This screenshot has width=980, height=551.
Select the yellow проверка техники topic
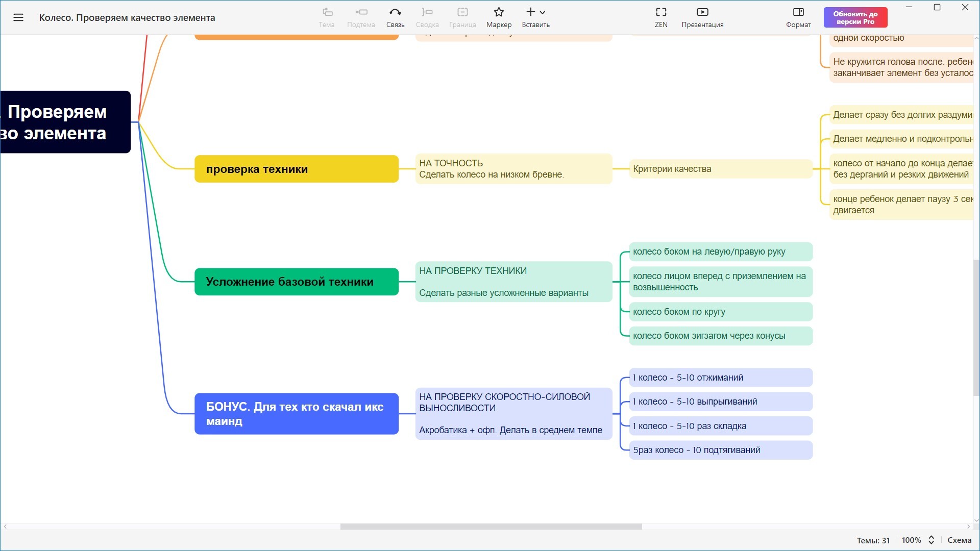[x=296, y=169]
